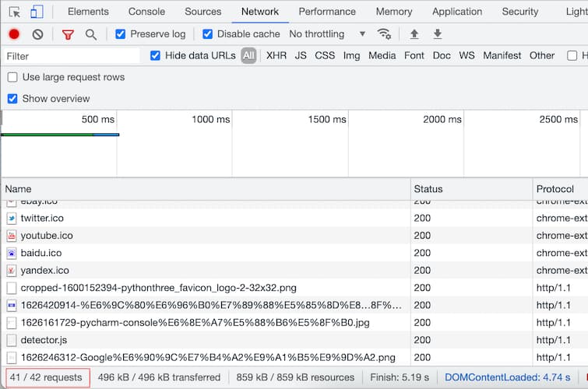Switch to the Console tab

click(146, 12)
